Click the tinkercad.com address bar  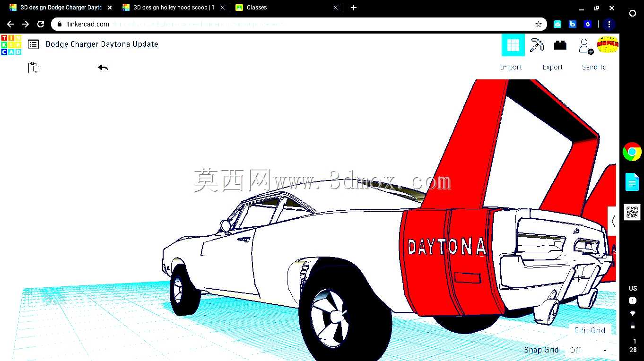[299, 24]
